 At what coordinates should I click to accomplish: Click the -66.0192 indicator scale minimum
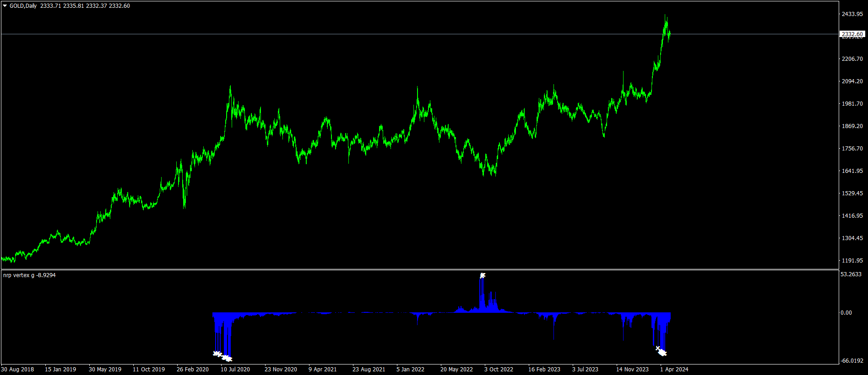(x=852, y=361)
